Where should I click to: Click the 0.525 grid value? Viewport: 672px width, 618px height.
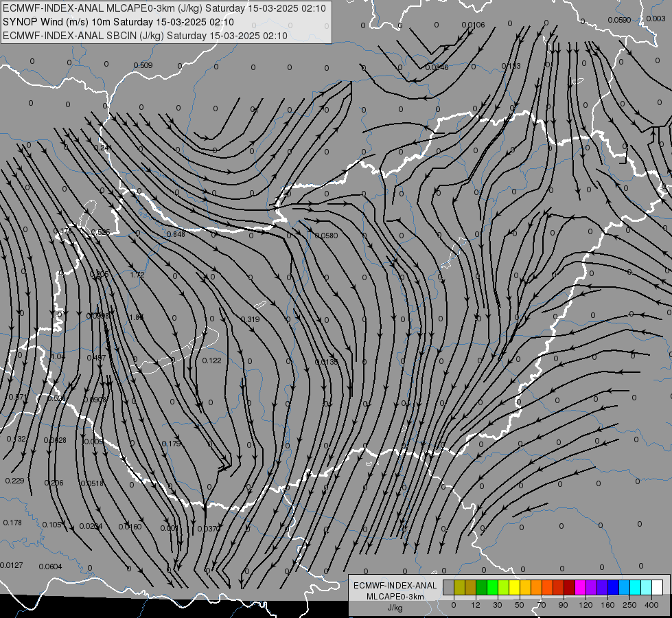tap(101, 233)
